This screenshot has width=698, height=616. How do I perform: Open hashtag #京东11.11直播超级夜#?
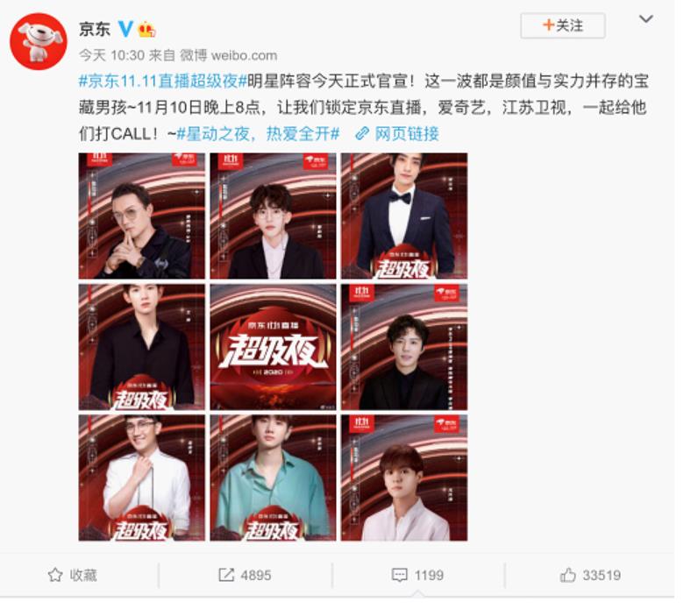point(163,81)
